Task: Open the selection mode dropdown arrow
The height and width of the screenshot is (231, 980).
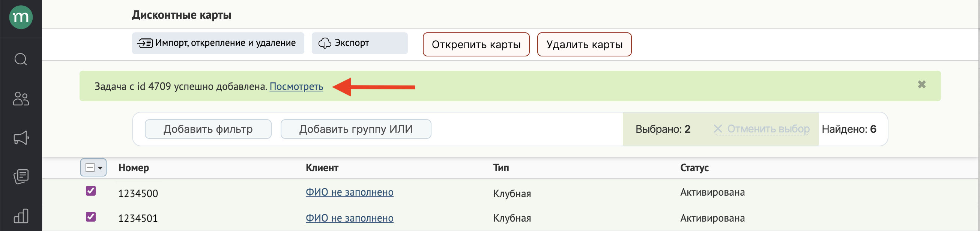Action: (x=100, y=167)
